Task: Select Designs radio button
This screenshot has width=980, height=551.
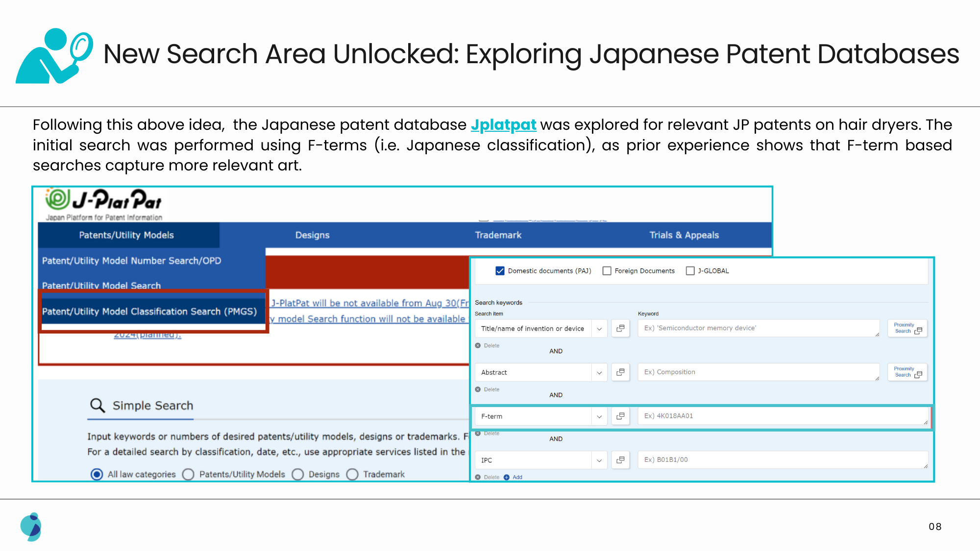Action: tap(298, 475)
